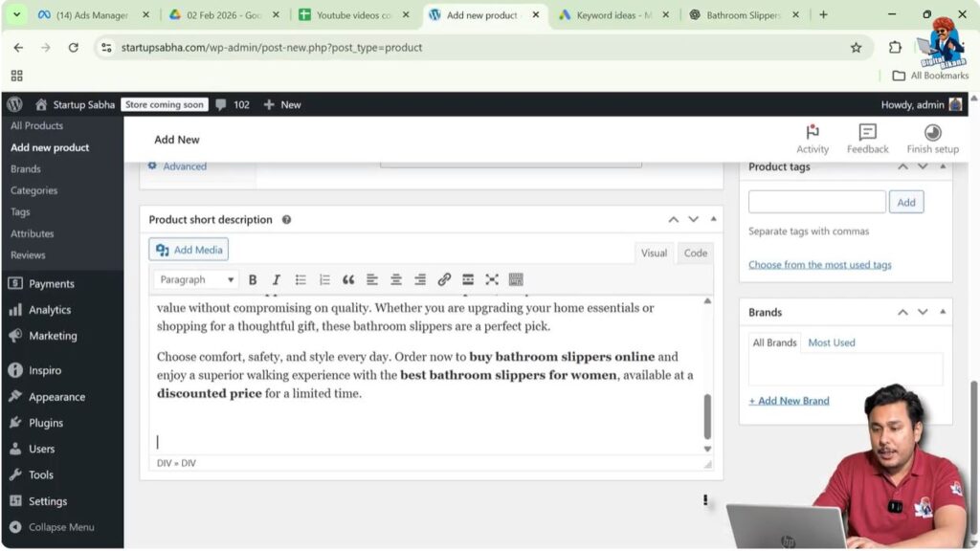Open the Add Media dialog
This screenshot has height=551, width=980.
click(x=188, y=249)
